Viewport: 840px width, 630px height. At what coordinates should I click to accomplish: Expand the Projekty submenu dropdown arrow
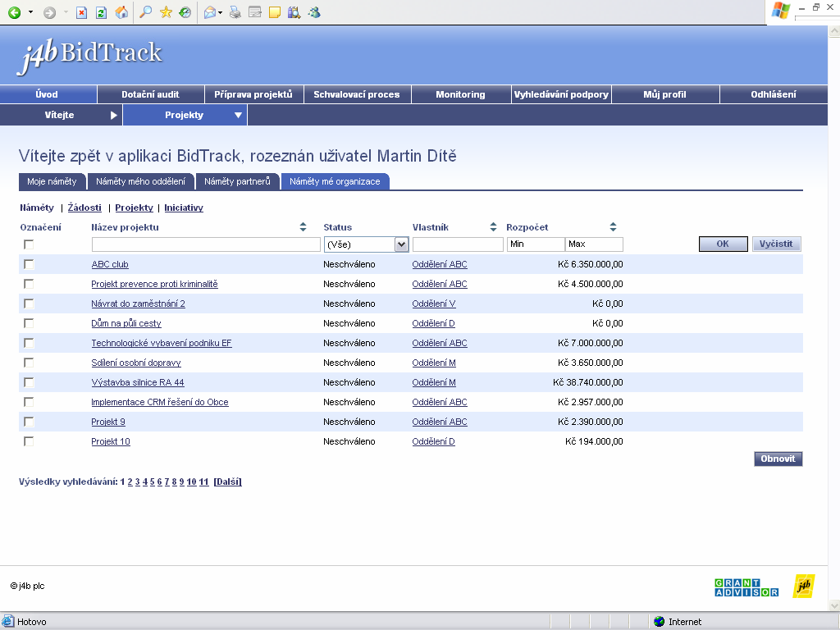click(x=238, y=115)
